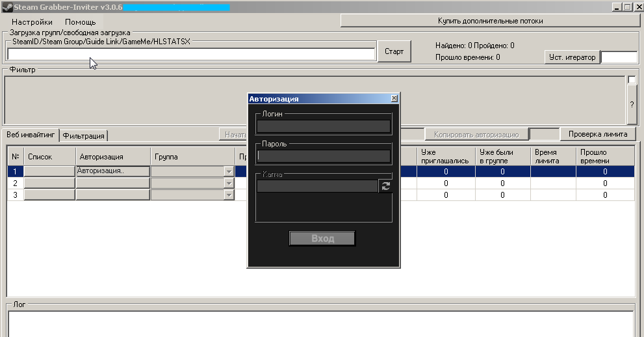Click inside the Лог text area
This screenshot has width=644, height=337.
pyautogui.click(x=320, y=324)
